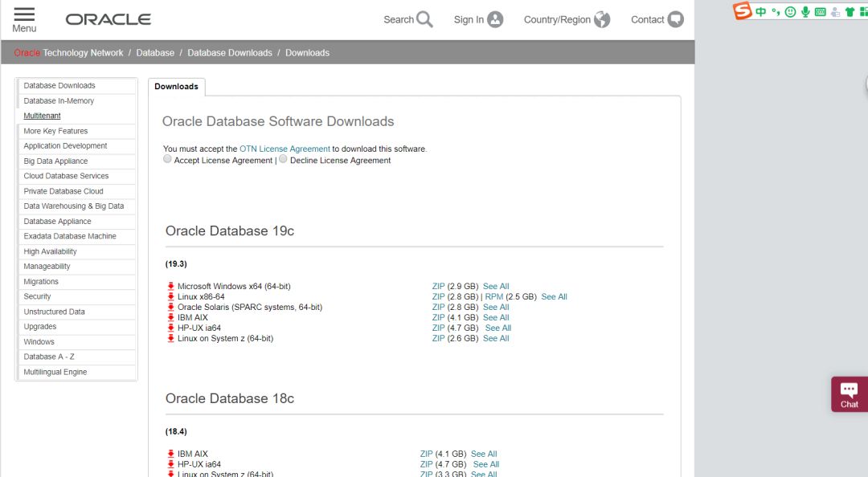Click download arrow beside Linux x86-64
Screen dimensions: 868x477
tap(171, 296)
